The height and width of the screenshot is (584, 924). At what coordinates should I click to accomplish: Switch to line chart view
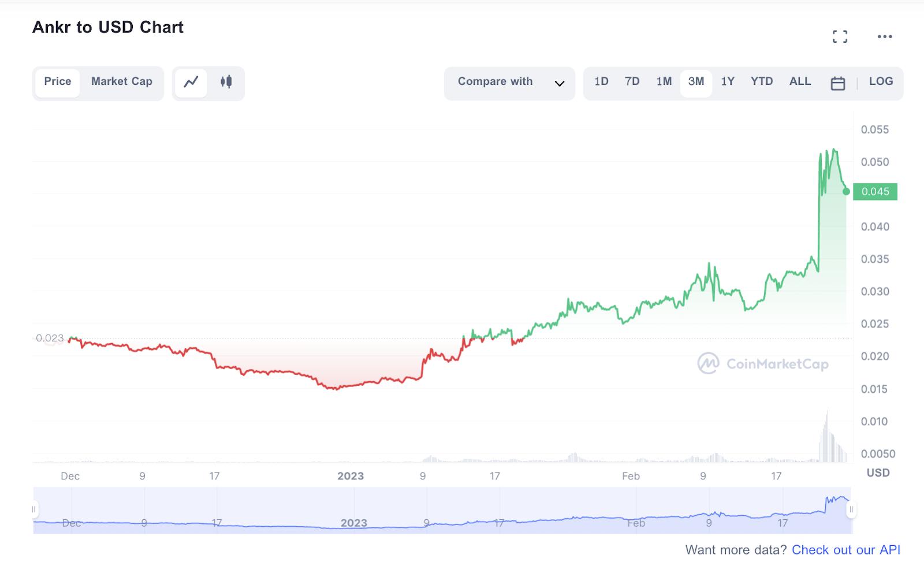point(191,82)
